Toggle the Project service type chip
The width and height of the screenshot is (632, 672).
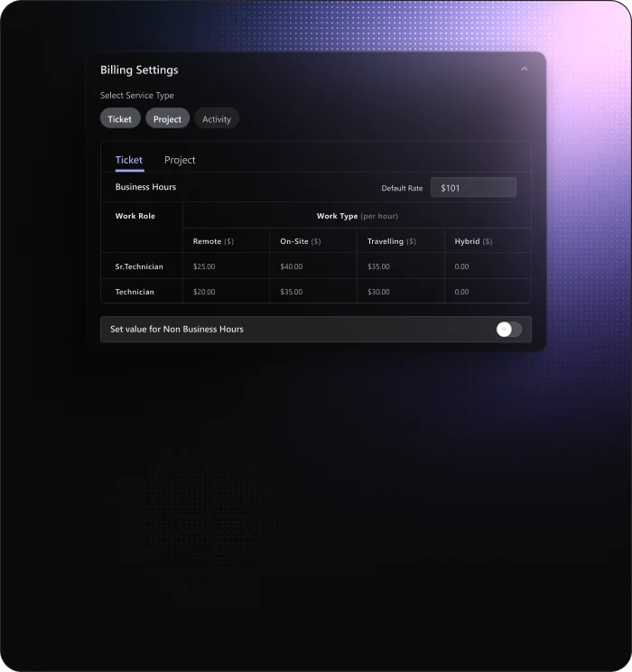[x=168, y=119]
